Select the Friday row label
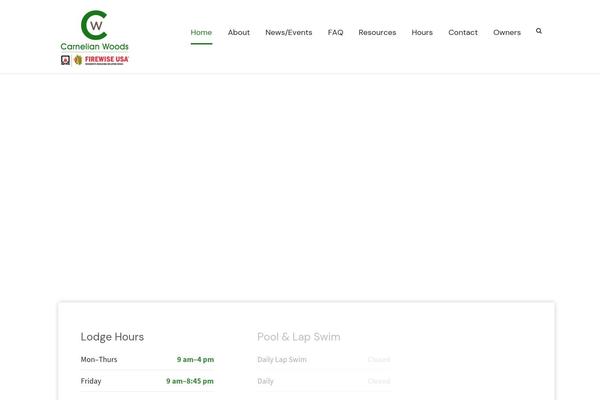 click(x=91, y=381)
